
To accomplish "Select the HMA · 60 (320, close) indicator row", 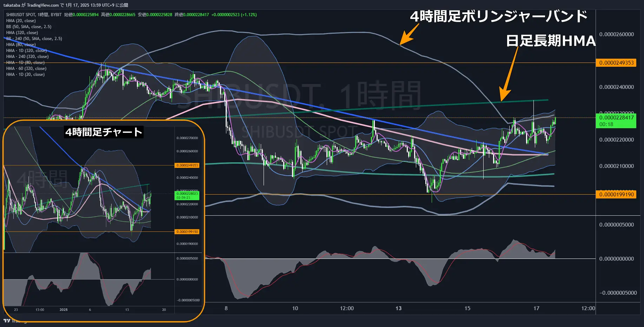I will click(x=26, y=68).
